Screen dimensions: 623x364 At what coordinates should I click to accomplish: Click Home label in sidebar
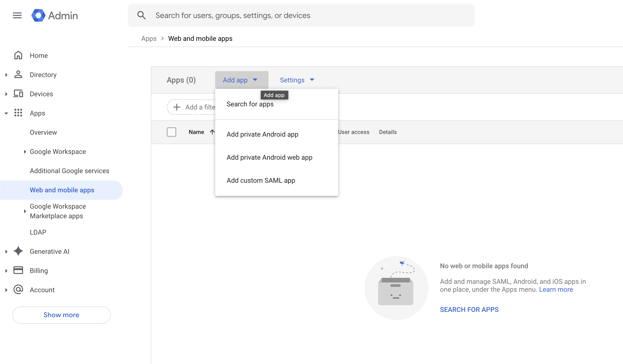coord(39,55)
